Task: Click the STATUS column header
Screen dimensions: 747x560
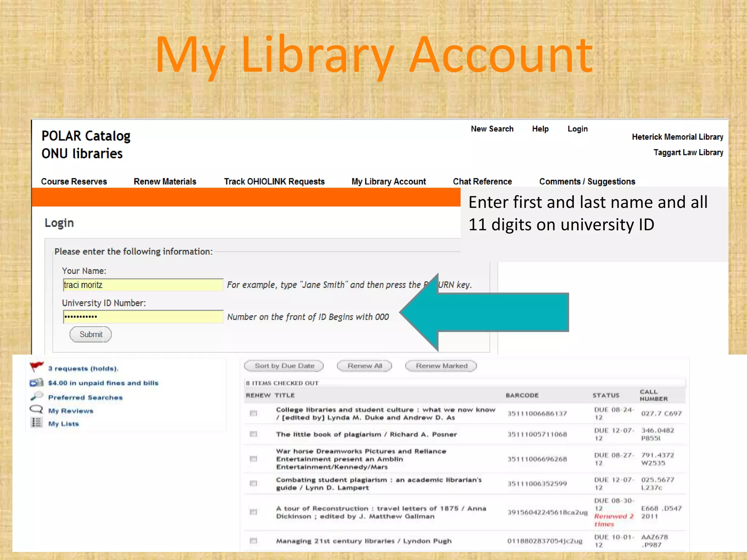Action: (606, 395)
